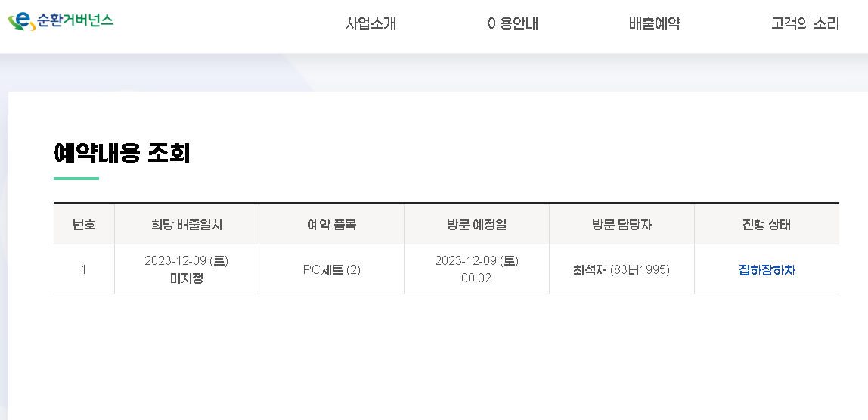Open the 고객의 소리 menu

[804, 23]
